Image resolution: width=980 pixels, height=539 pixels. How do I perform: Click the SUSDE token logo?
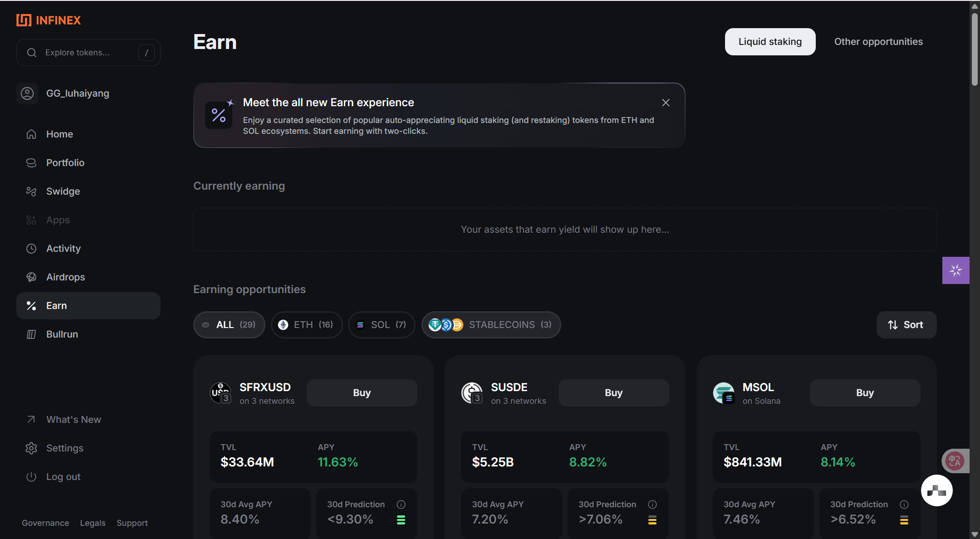tap(472, 393)
